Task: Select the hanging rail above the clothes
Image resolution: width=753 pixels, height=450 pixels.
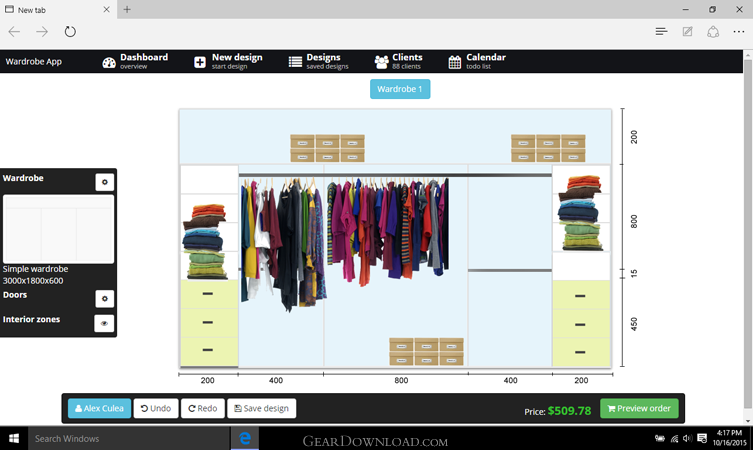Action: tap(395, 175)
